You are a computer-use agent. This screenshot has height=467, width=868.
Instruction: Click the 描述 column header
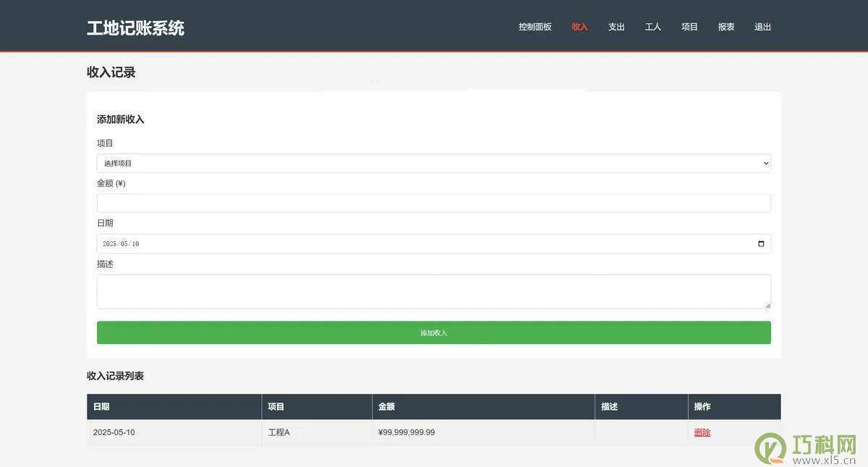point(641,407)
